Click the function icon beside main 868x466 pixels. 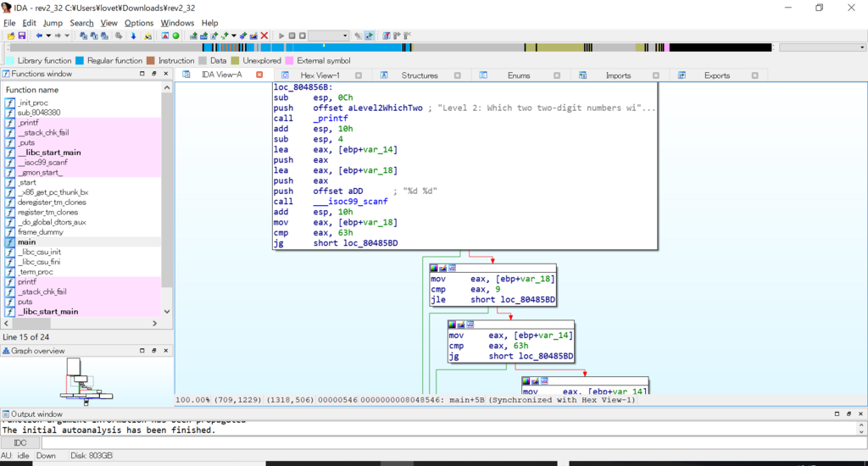point(10,241)
